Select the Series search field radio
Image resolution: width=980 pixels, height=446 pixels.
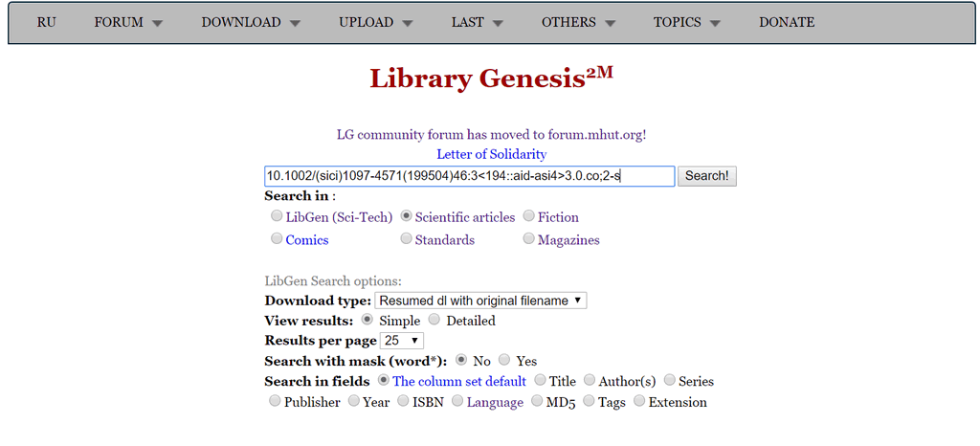pos(669,380)
